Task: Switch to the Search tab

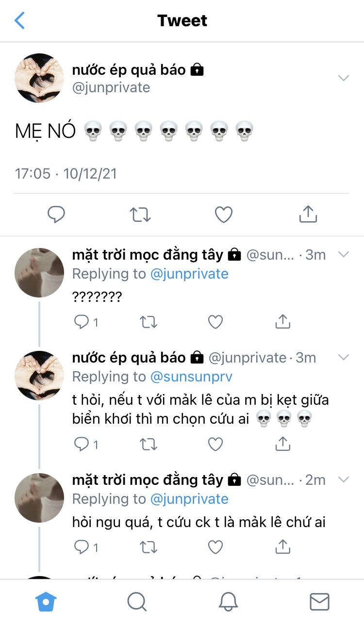Action: point(137,602)
